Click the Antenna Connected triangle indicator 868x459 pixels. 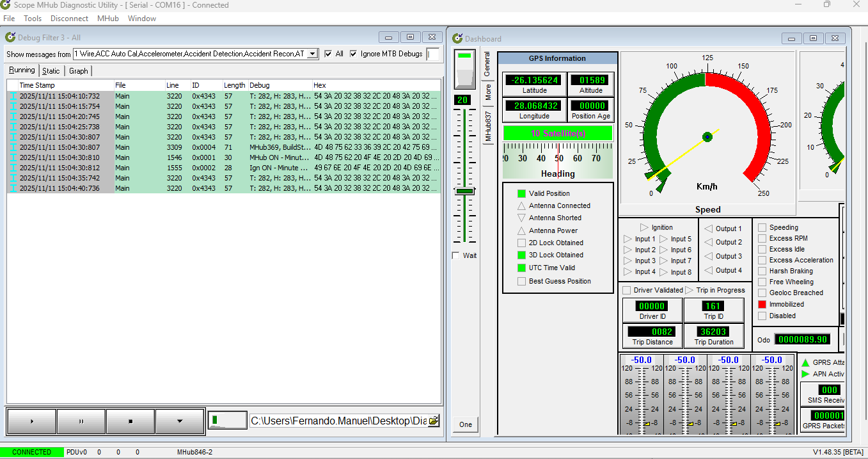coord(521,205)
